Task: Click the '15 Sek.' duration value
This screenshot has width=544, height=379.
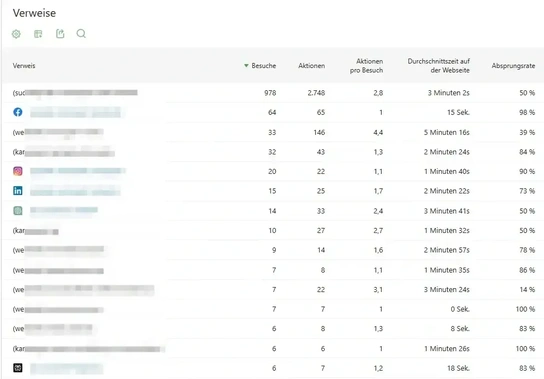Action: tap(458, 112)
